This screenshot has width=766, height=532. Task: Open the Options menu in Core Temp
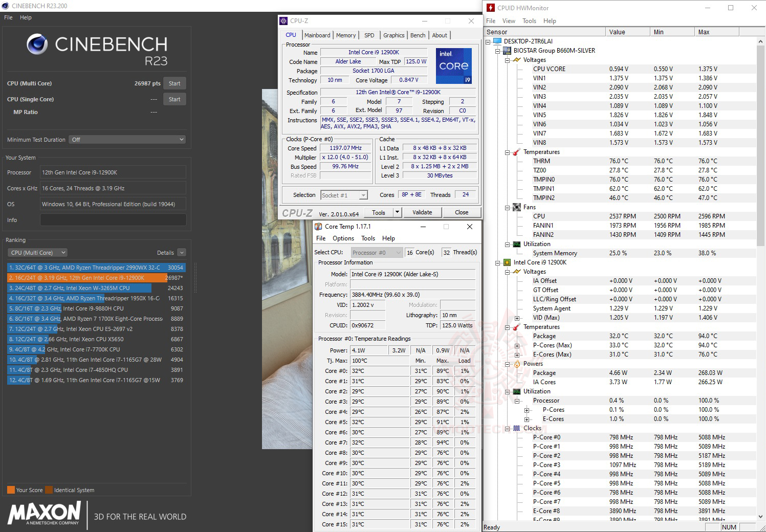tap(343, 238)
